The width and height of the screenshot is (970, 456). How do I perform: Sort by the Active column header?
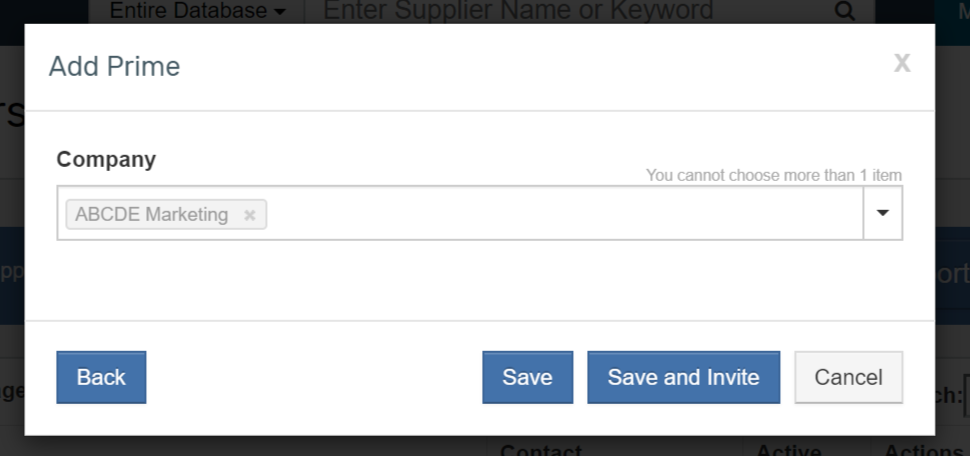coord(788,450)
